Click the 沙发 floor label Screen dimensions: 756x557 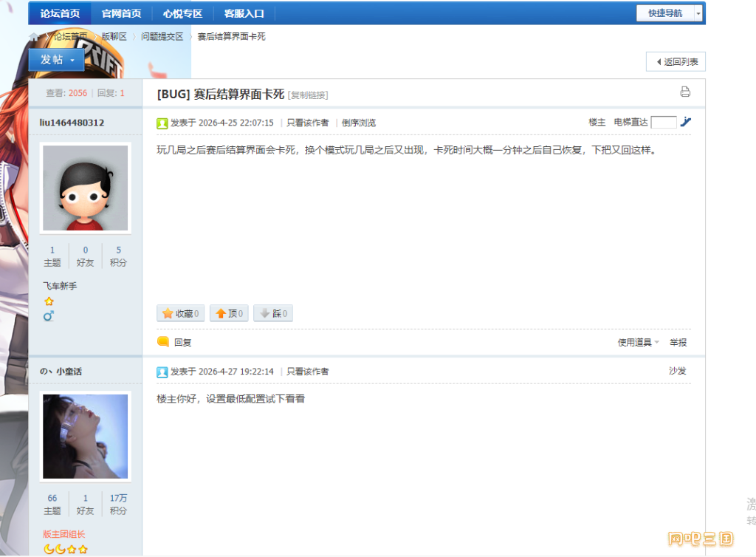(678, 371)
